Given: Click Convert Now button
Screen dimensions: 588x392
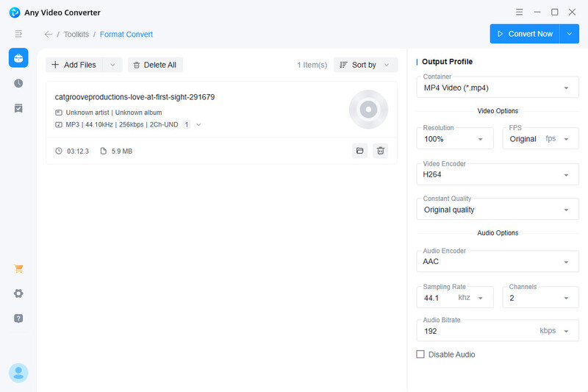Looking at the screenshot, I should coord(525,34).
